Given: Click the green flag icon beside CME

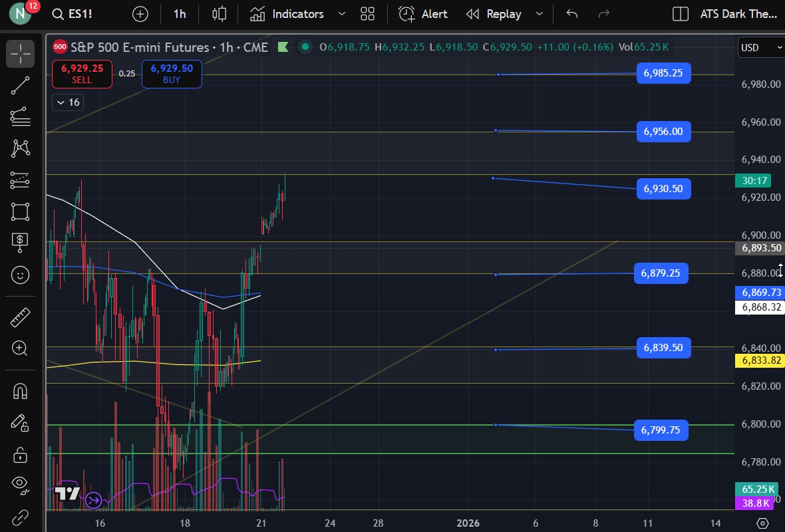Looking at the screenshot, I should click(283, 47).
